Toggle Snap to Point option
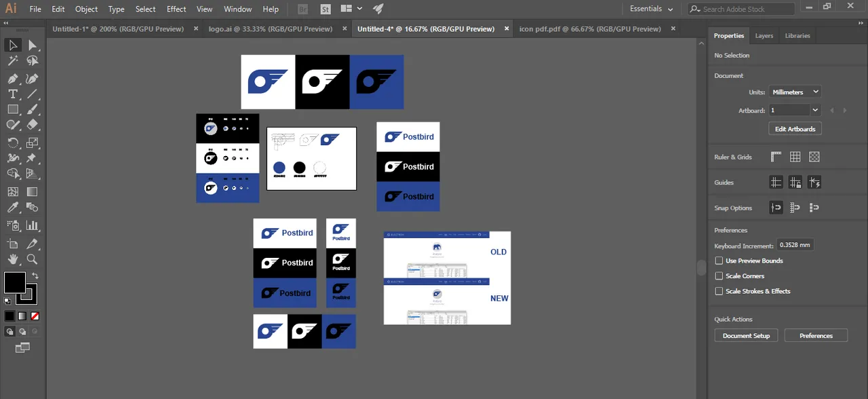 (x=776, y=208)
